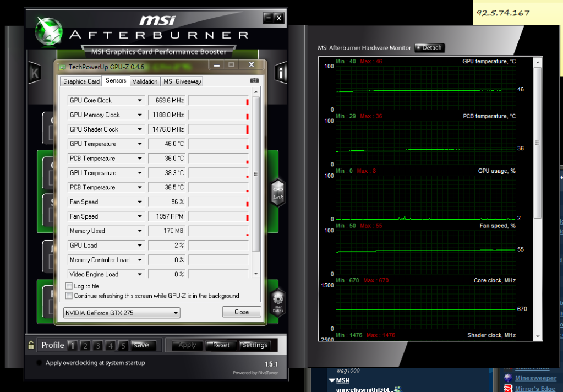Click the GPU-Z sensors scrollbar thumb
563x392 pixels.
pyautogui.click(x=255, y=173)
